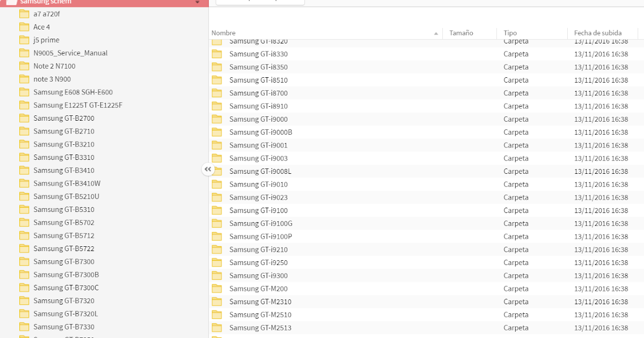Select Samsung GT-B7320 in the tree
The image size is (644, 338).
[x=64, y=300]
